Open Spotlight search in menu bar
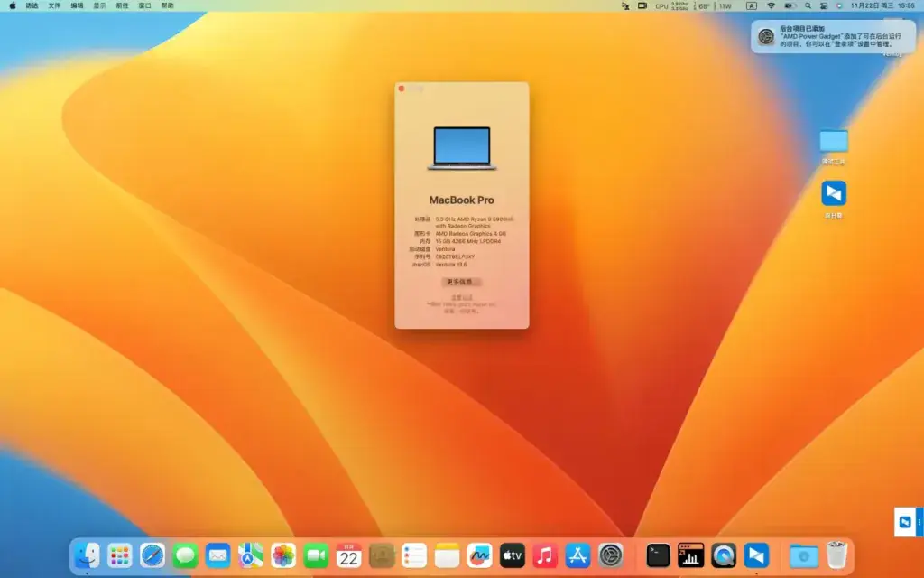Viewport: 924px width, 578px height. click(x=808, y=6)
